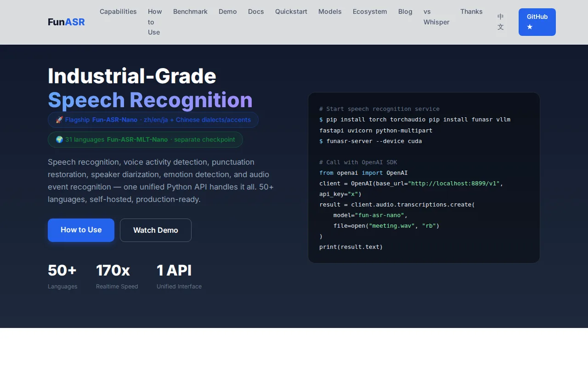Click the file=open("meeting.wav") code line

coord(386,226)
